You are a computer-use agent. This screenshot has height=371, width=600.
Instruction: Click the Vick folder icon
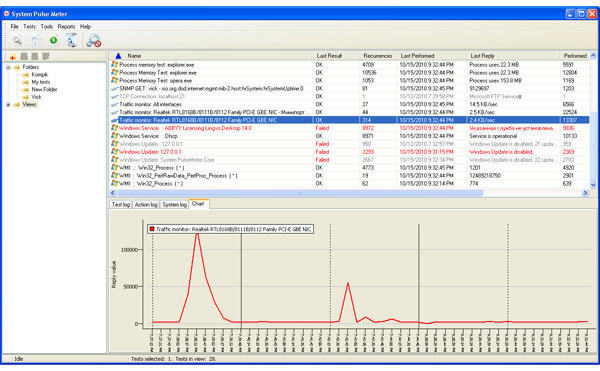click(x=26, y=97)
